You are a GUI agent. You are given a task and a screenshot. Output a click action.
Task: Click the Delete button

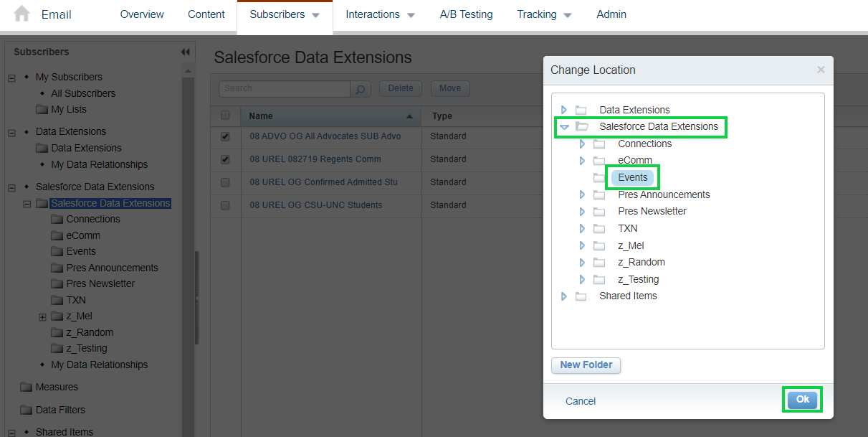click(x=401, y=88)
